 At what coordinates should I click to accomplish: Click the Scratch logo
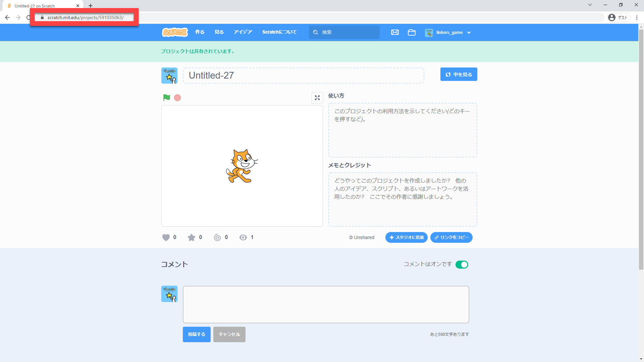(x=175, y=32)
